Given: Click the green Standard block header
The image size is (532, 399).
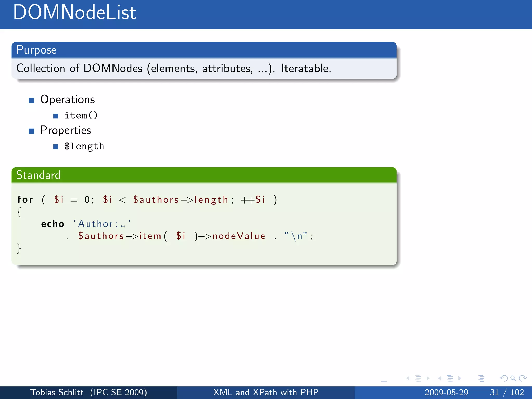Looking at the screenshot, I should pyautogui.click(x=204, y=175).
